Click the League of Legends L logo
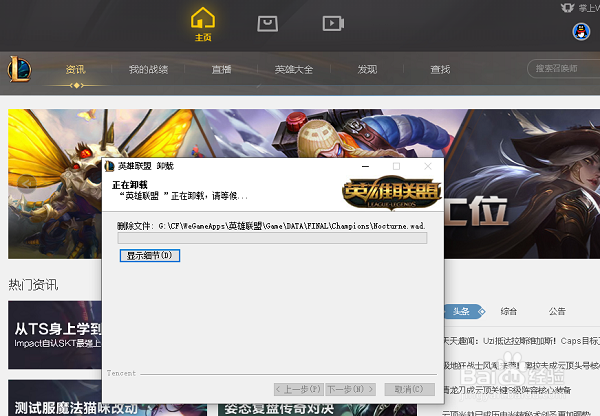Image resolution: width=600 pixels, height=416 pixels. (x=19, y=69)
